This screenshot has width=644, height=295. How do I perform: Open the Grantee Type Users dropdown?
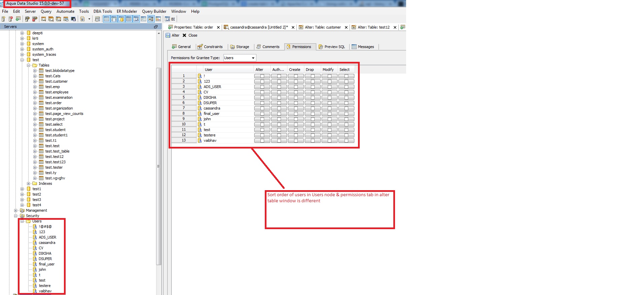click(240, 58)
